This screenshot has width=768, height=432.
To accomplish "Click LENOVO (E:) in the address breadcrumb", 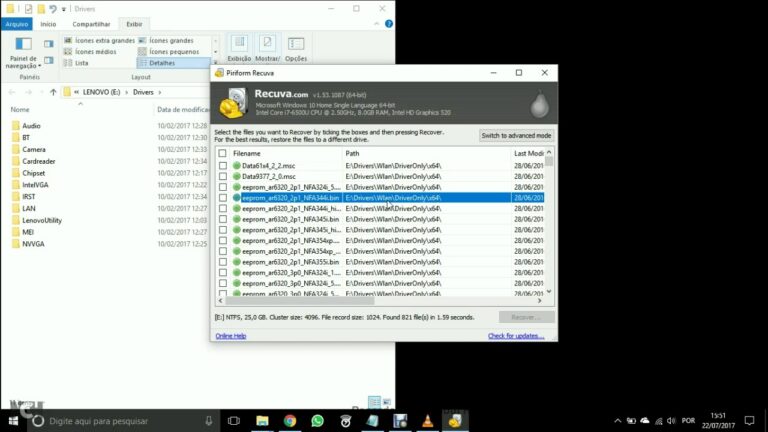I will coord(101,92).
